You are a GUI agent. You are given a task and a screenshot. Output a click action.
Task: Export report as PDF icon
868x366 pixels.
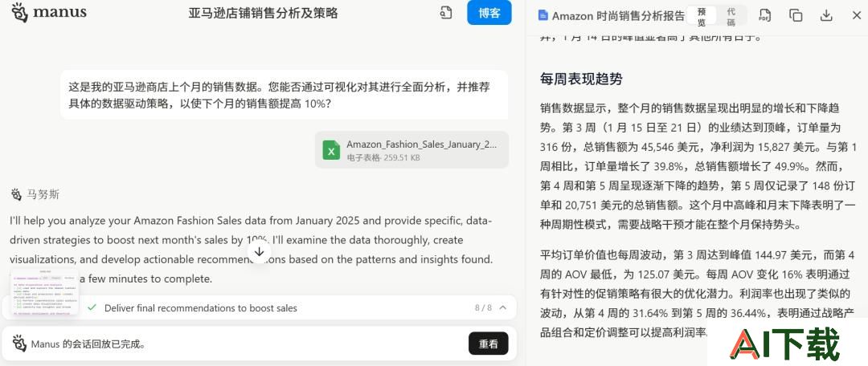click(764, 15)
